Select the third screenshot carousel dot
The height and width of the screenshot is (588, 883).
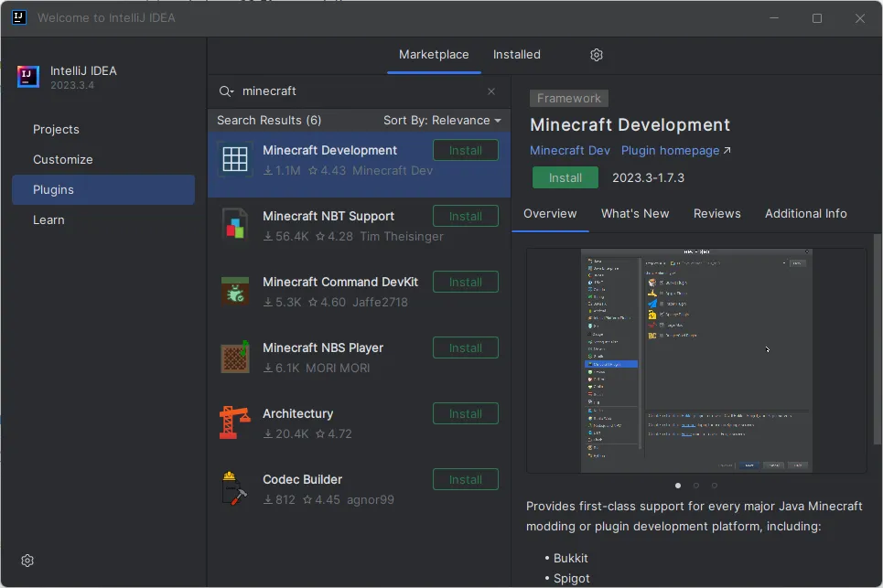coord(714,486)
